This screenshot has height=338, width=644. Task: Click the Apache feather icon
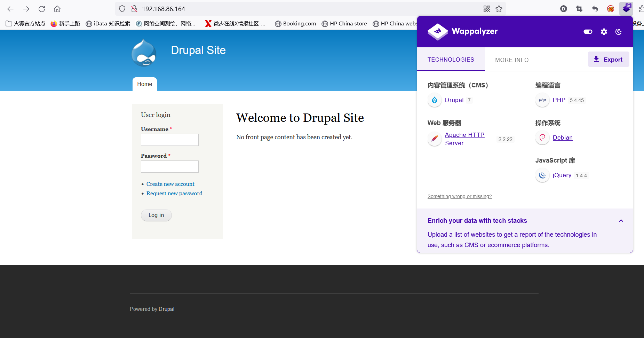coord(435,139)
